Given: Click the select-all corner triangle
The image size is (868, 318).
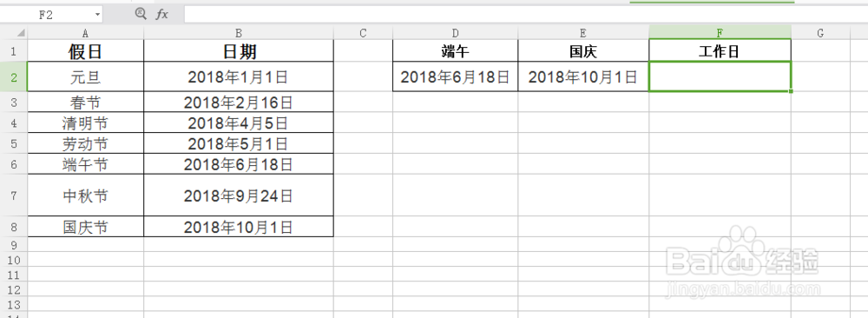Looking at the screenshot, I should coord(20,33).
